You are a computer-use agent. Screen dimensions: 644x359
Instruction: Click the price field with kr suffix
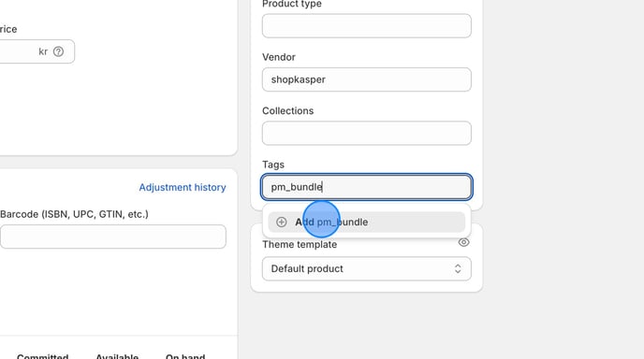coord(37,51)
